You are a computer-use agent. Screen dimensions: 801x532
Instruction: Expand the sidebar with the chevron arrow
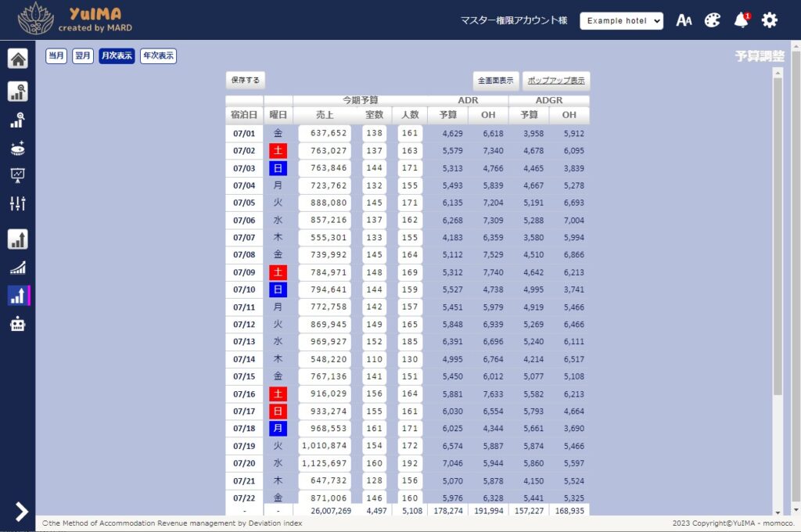pyautogui.click(x=21, y=511)
